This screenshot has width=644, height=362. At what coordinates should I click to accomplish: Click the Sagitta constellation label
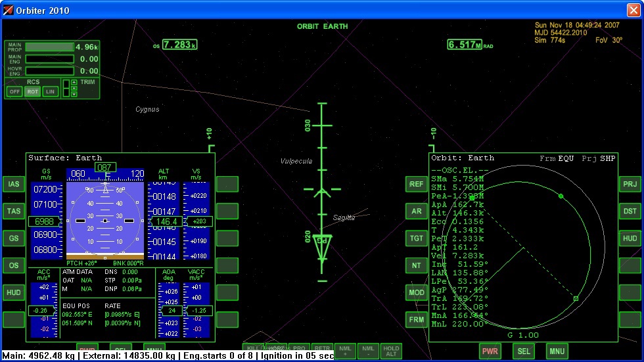click(x=344, y=217)
